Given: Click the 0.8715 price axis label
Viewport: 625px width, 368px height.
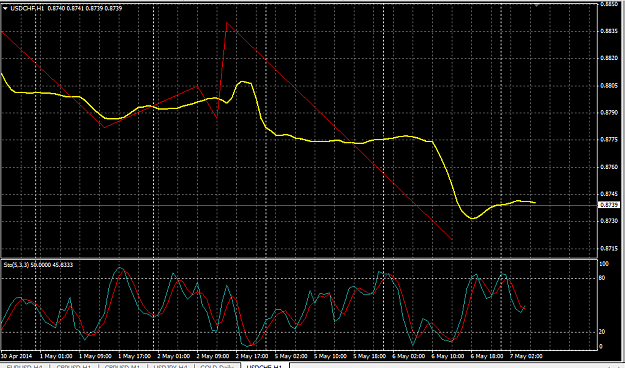Looking at the screenshot, I should pyautogui.click(x=609, y=248).
